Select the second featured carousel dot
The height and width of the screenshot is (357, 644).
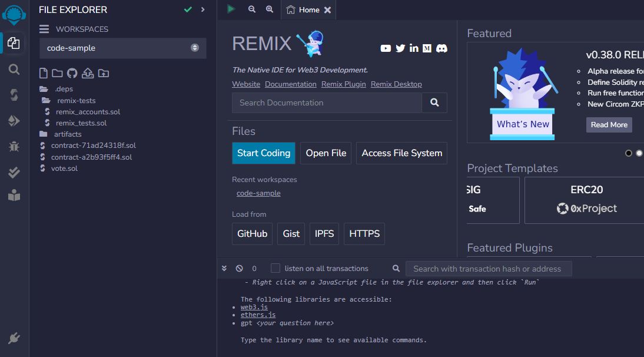pos(639,153)
